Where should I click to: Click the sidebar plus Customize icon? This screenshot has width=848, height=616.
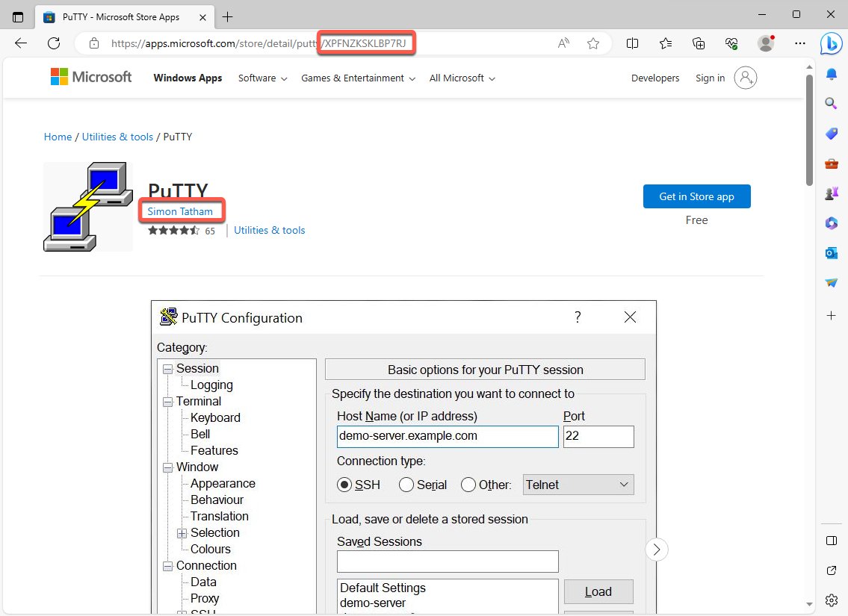[832, 316]
